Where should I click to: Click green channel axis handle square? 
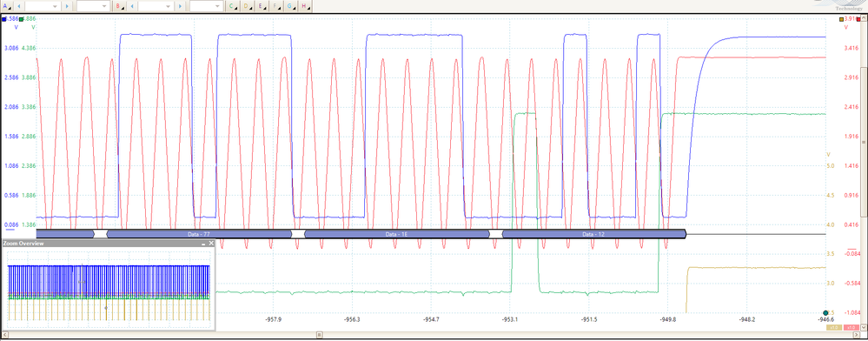[x=21, y=19]
